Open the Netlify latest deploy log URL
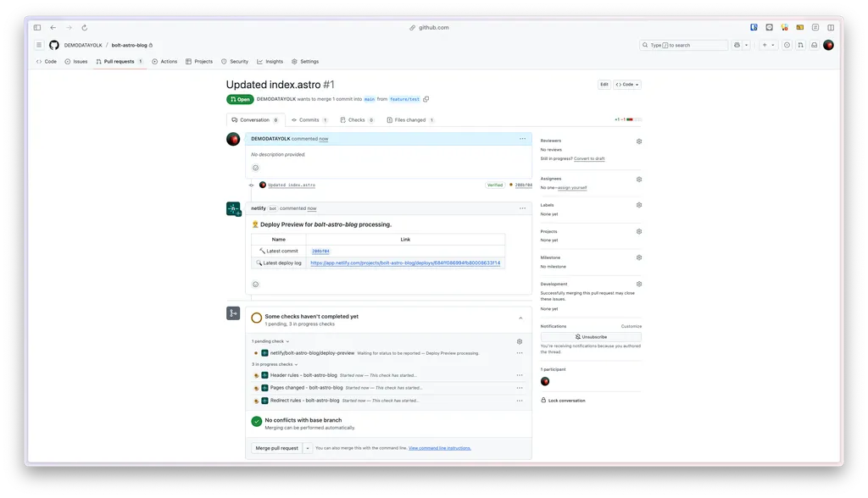 coord(405,263)
